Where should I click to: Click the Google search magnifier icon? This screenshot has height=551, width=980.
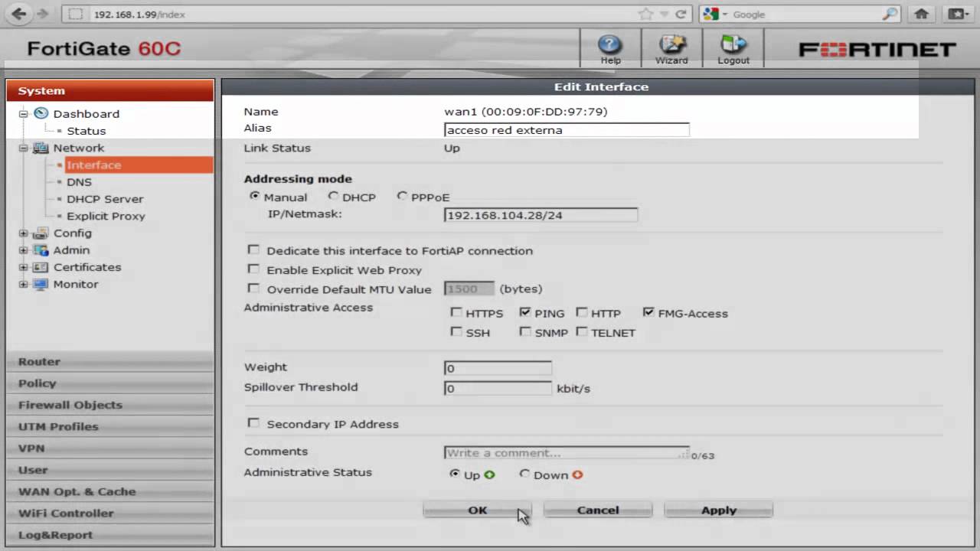[x=890, y=14]
